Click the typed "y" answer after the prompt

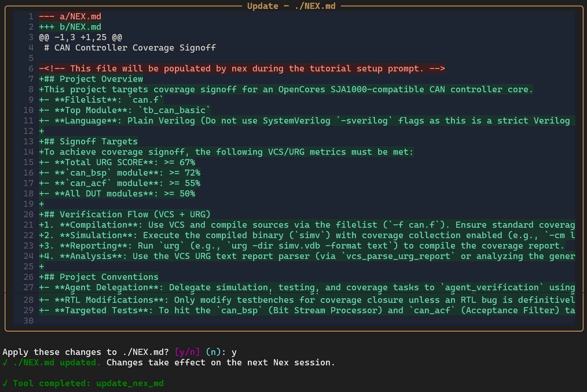pos(234,353)
